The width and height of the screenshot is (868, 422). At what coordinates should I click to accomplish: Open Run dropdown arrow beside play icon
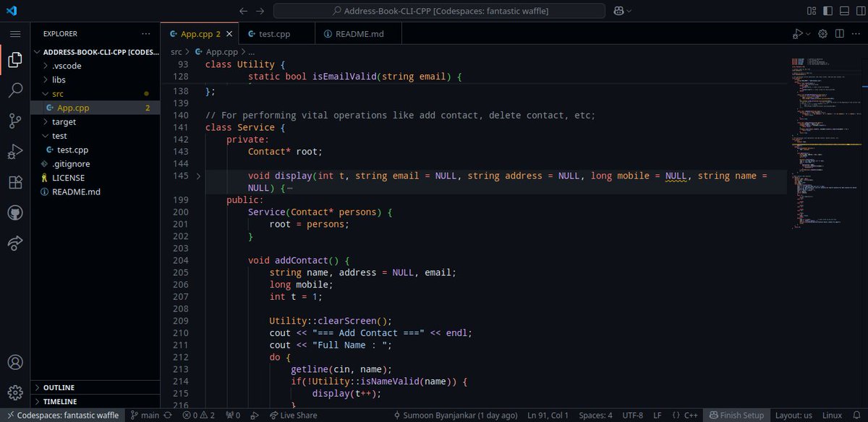coord(807,34)
